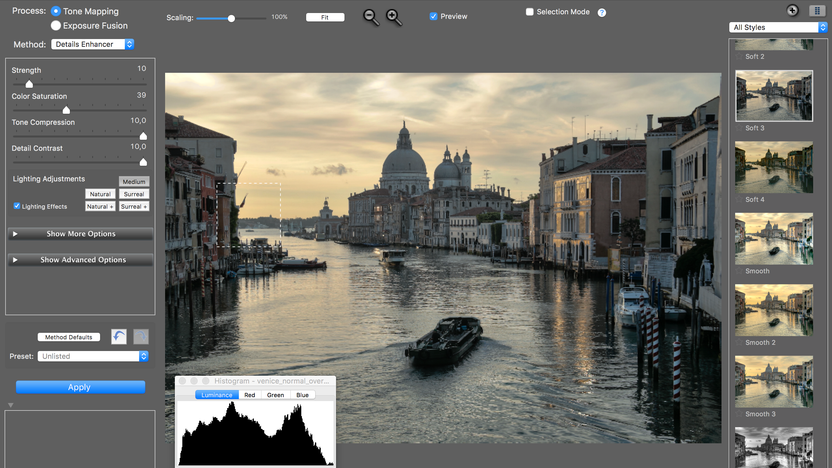Switch histogram to Green tab

coord(275,395)
